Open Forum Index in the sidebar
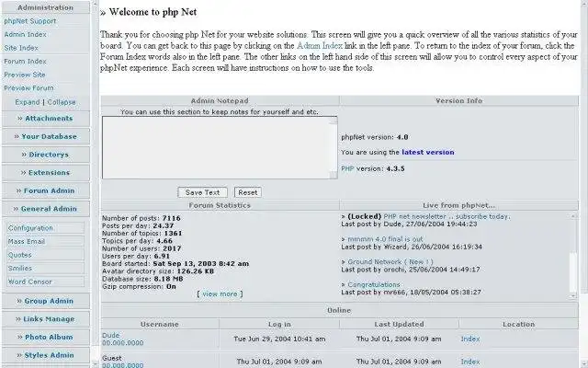This screenshot has width=588, height=368. point(25,62)
